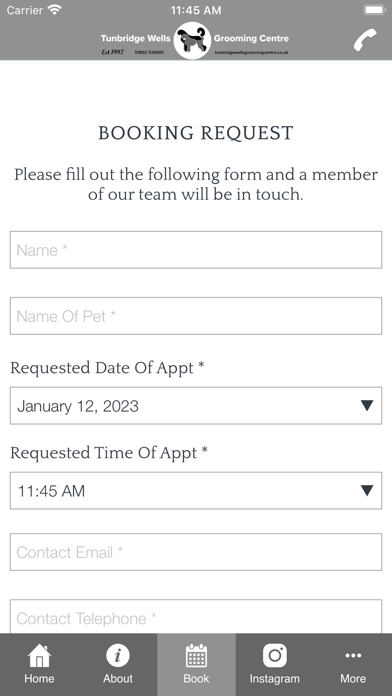
Task: Focus the Contact Telephone field
Action: 196,617
